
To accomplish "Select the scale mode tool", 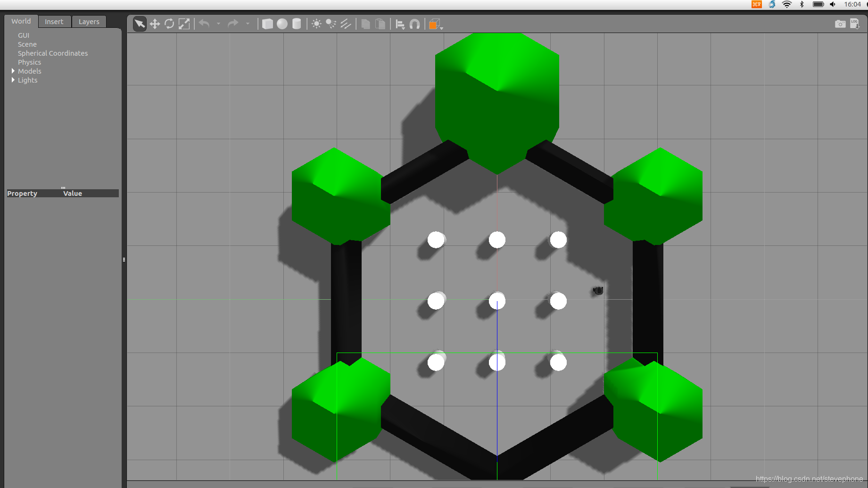I will click(184, 24).
